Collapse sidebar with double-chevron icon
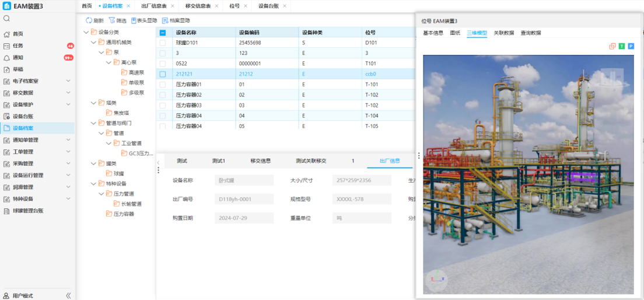Screen dimensions: 644x300 pos(69,295)
